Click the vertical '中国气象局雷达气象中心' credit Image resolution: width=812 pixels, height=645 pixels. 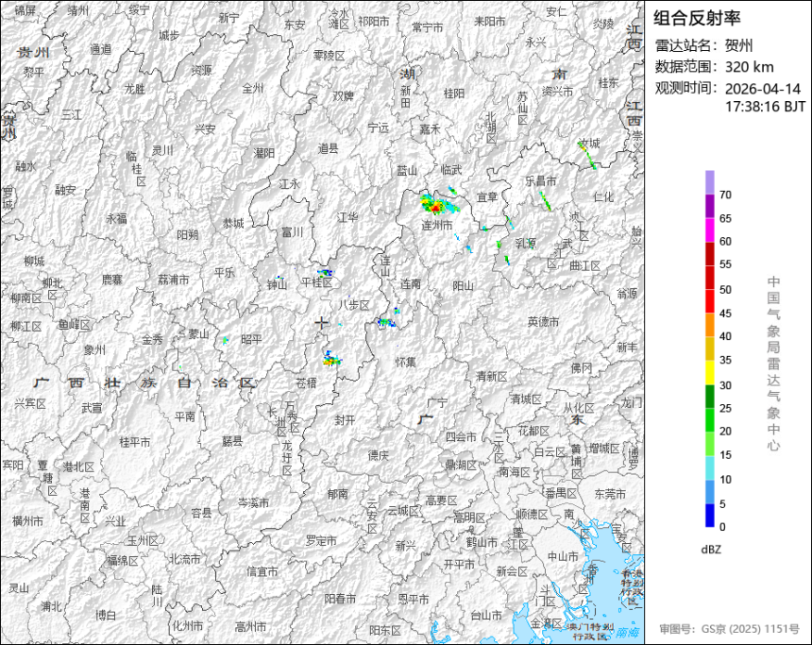[773, 364]
